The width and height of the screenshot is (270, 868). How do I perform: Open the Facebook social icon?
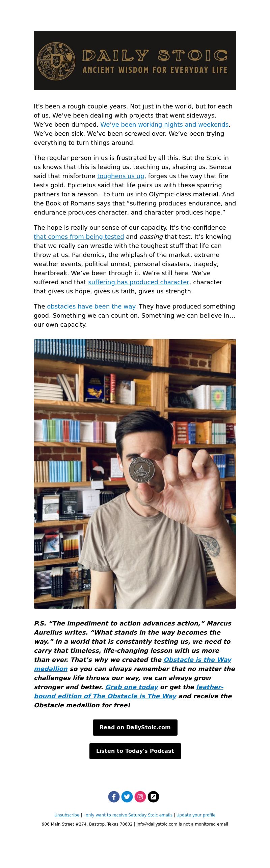114,797
